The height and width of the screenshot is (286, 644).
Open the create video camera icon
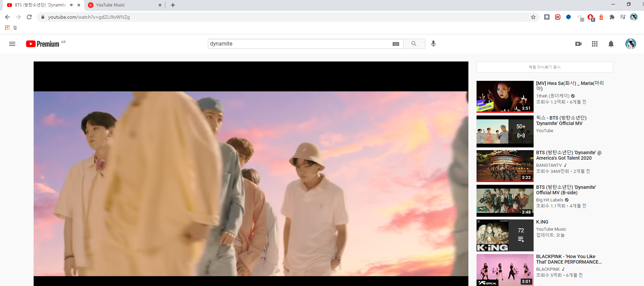pos(578,44)
